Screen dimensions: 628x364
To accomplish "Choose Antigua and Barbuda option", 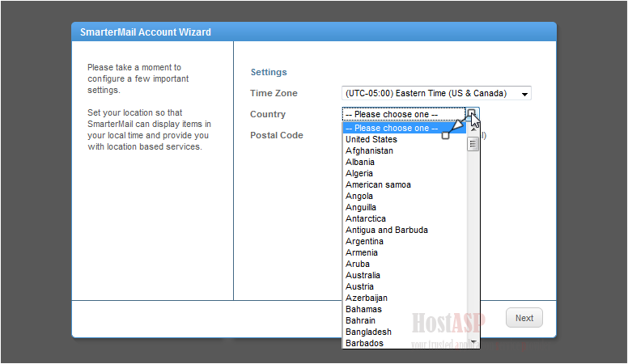I will coord(387,230).
